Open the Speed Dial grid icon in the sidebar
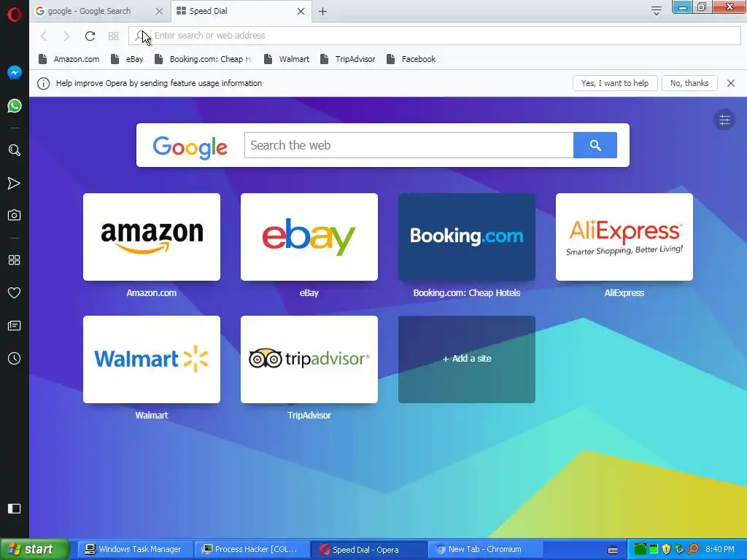 click(15, 260)
